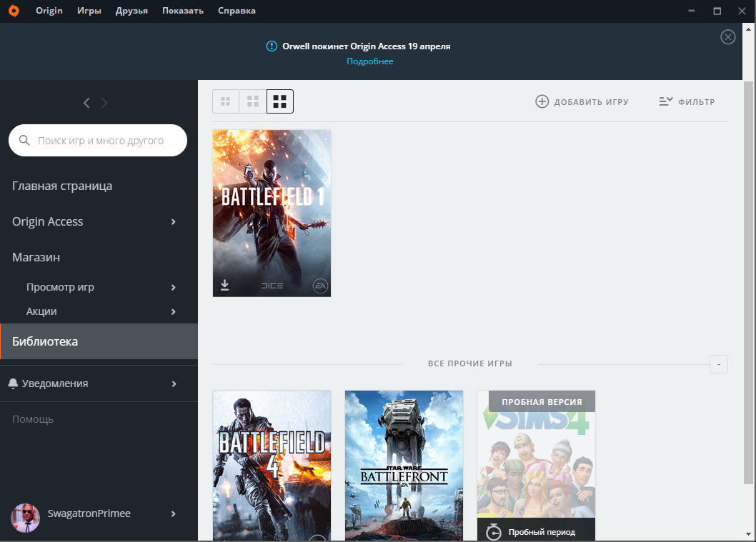Open the Sims 4 trial tile
The height and width of the screenshot is (542, 756).
click(x=536, y=466)
